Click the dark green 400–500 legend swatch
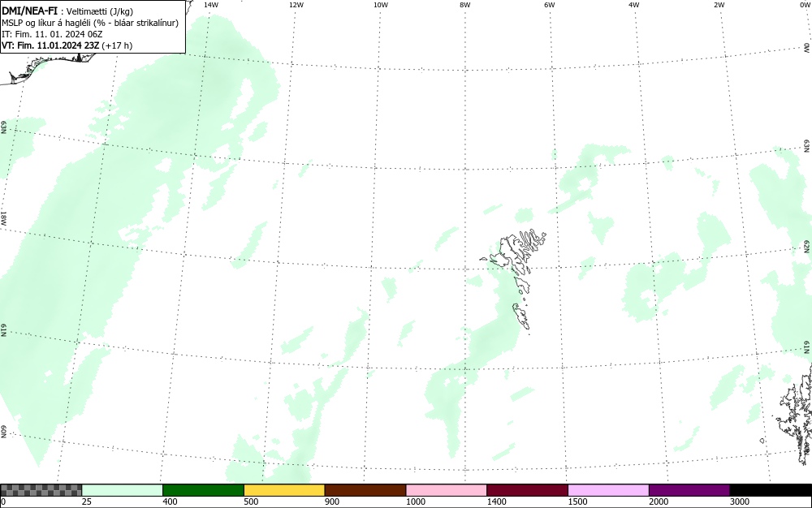Image resolution: width=812 pixels, height=508 pixels. (203, 490)
